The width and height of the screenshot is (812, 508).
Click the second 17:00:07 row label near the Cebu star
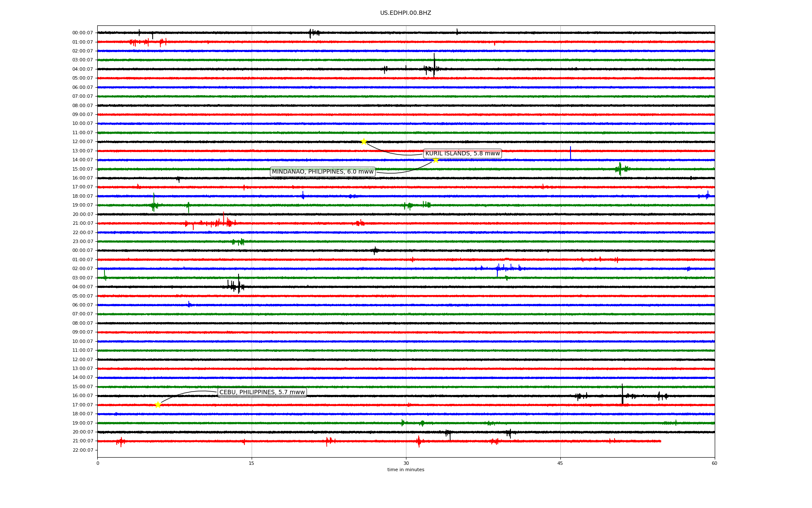pos(82,405)
